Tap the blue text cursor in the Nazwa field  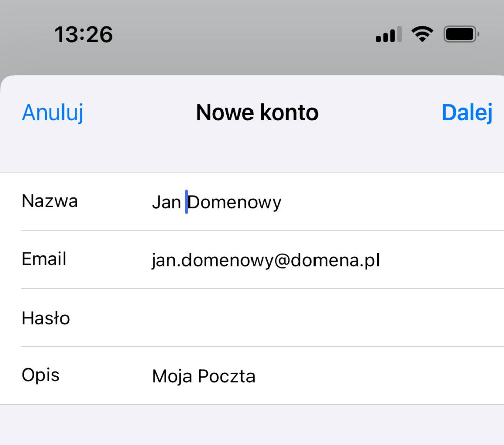[186, 202]
